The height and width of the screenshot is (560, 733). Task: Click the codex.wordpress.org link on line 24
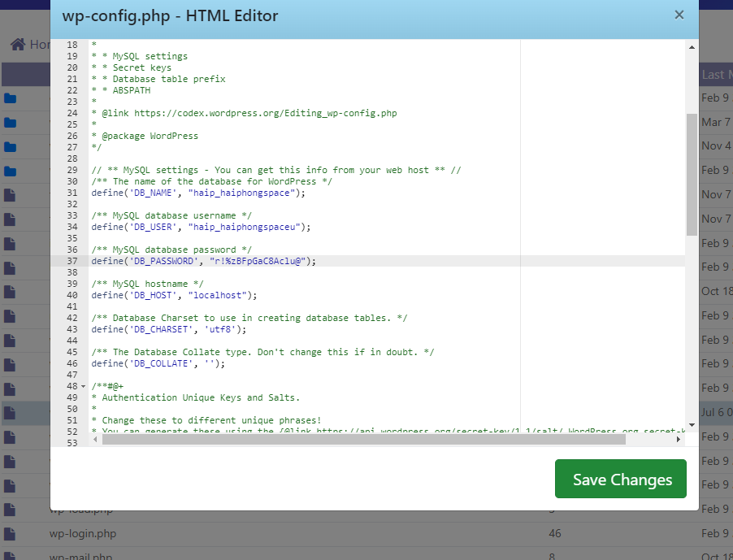(x=266, y=113)
